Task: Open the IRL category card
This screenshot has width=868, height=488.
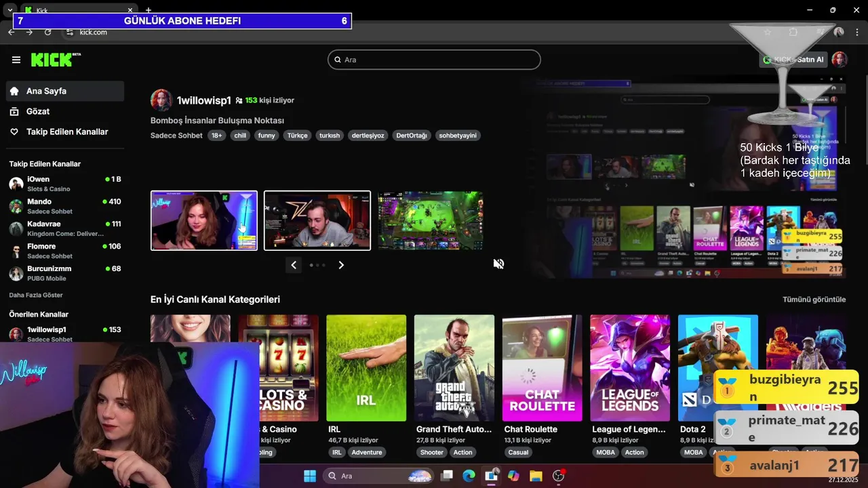Action: coord(366,368)
